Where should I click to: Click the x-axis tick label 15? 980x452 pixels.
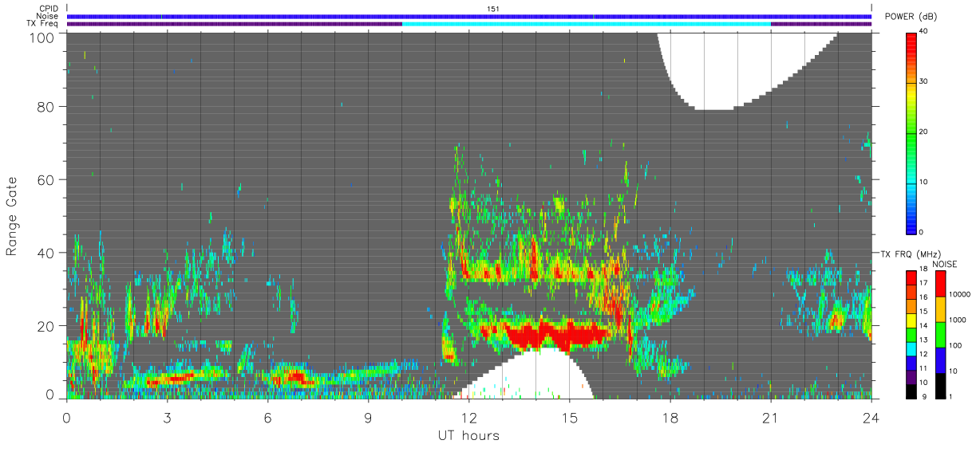pos(569,417)
